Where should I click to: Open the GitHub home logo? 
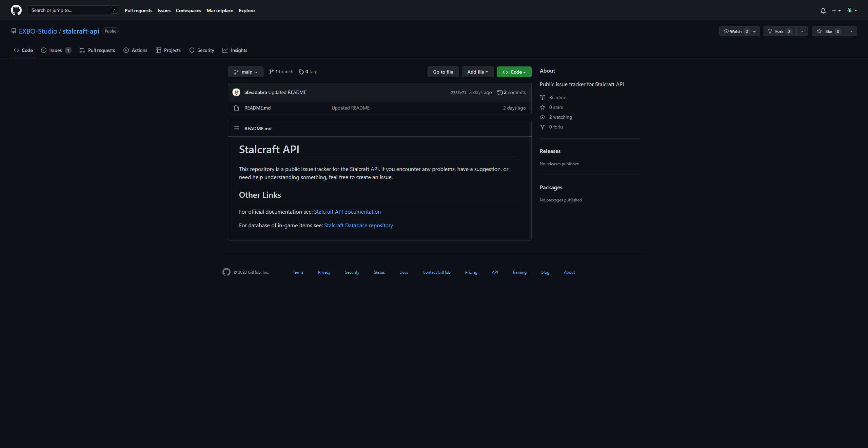tap(16, 10)
